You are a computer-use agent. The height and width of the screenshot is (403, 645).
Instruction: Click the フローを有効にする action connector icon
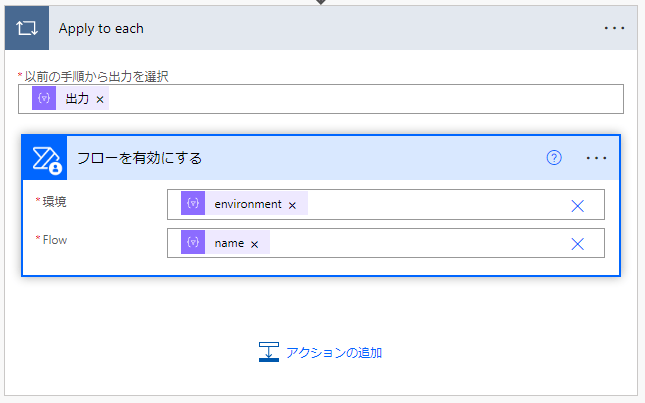point(44,158)
